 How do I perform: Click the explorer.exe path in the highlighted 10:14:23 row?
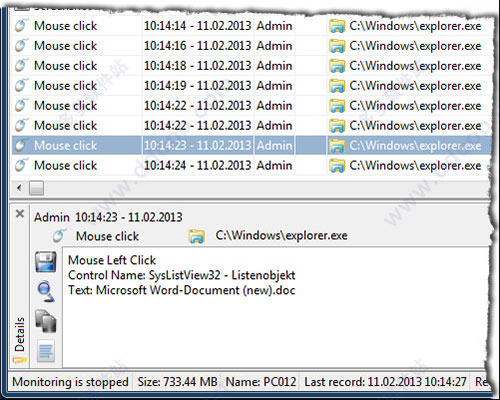pos(415,145)
